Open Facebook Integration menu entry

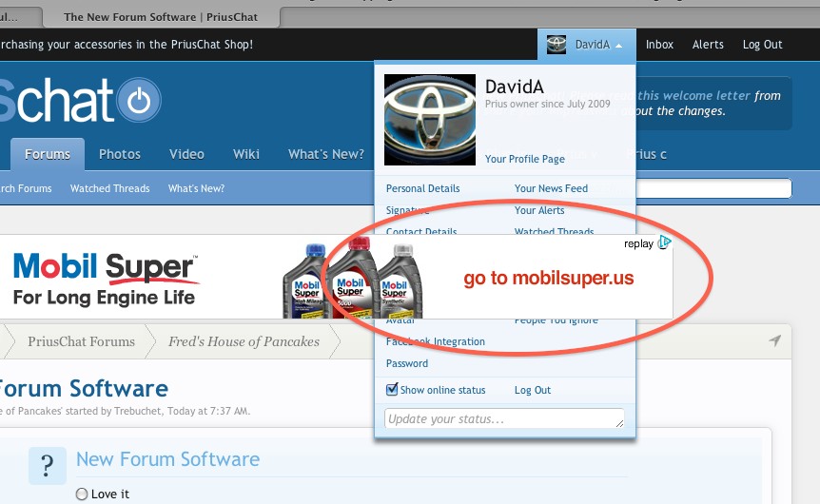tap(436, 341)
